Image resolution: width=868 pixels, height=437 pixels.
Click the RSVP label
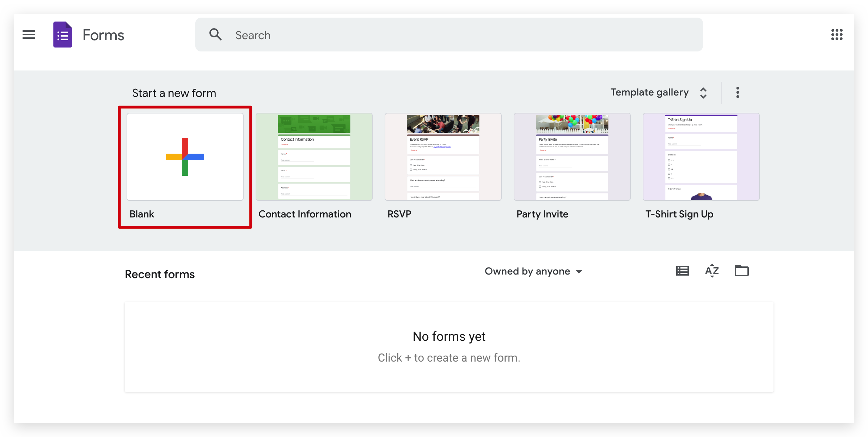coord(399,214)
